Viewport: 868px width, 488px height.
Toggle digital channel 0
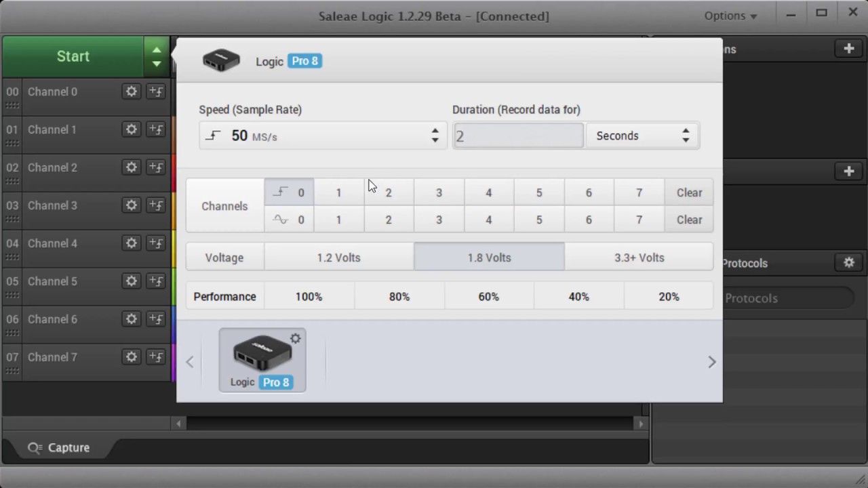pos(289,192)
